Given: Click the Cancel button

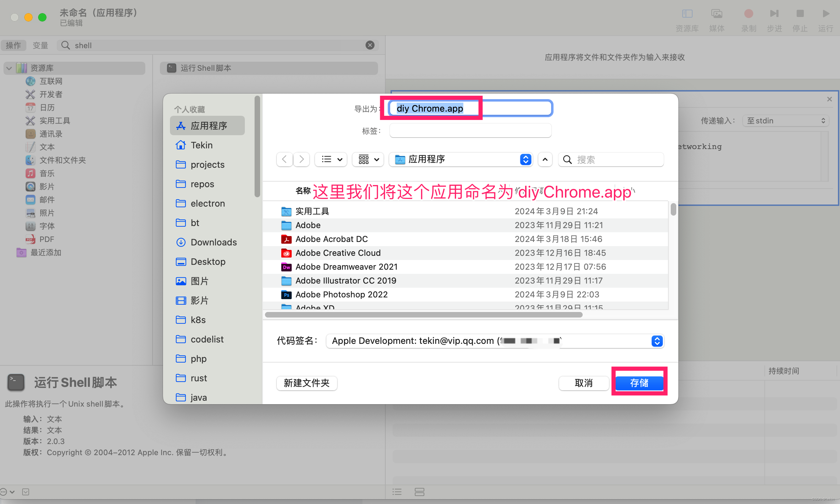Looking at the screenshot, I should (584, 383).
